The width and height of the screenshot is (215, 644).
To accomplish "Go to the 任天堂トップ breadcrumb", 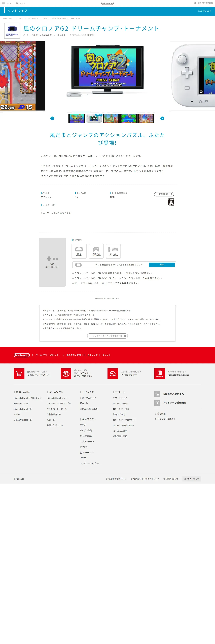I will (9, 19).
